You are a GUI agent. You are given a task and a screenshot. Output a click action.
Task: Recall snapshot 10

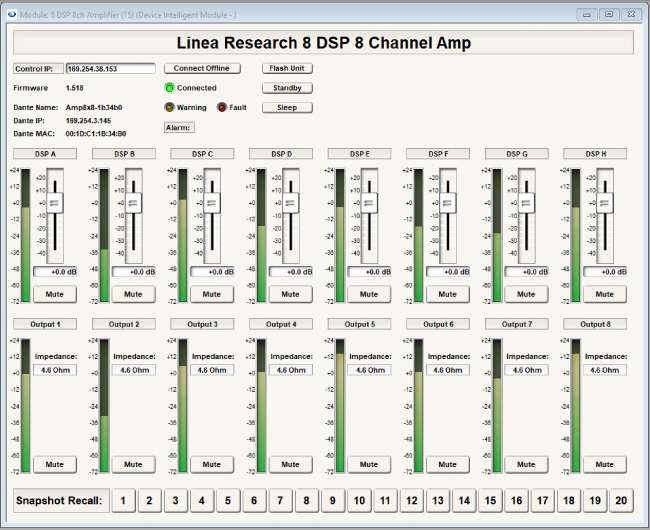pyautogui.click(x=359, y=501)
